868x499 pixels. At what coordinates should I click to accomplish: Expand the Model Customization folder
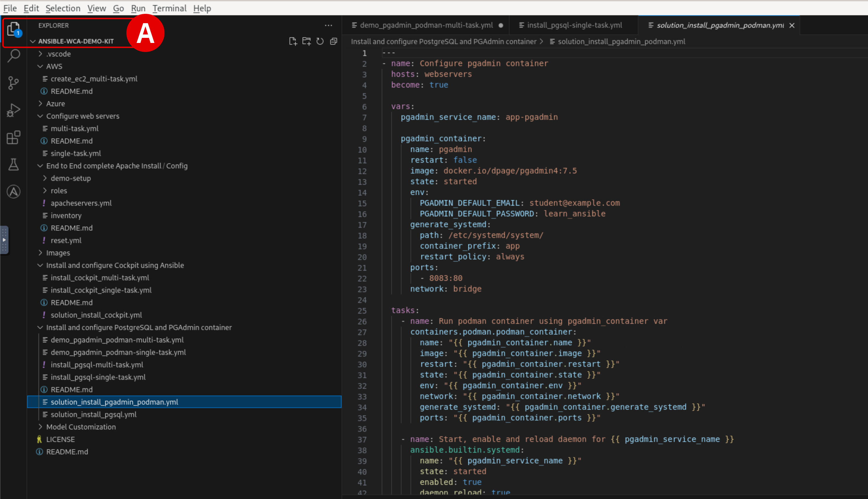point(81,427)
